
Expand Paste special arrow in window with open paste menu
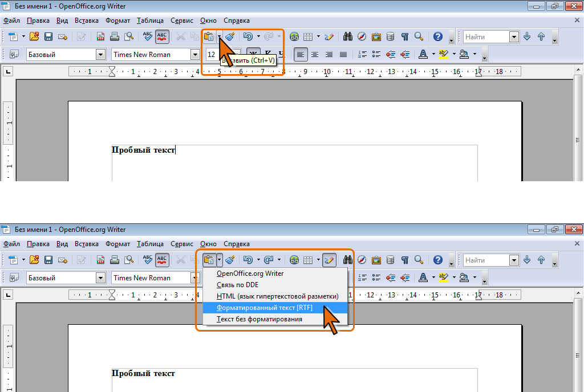pos(220,260)
